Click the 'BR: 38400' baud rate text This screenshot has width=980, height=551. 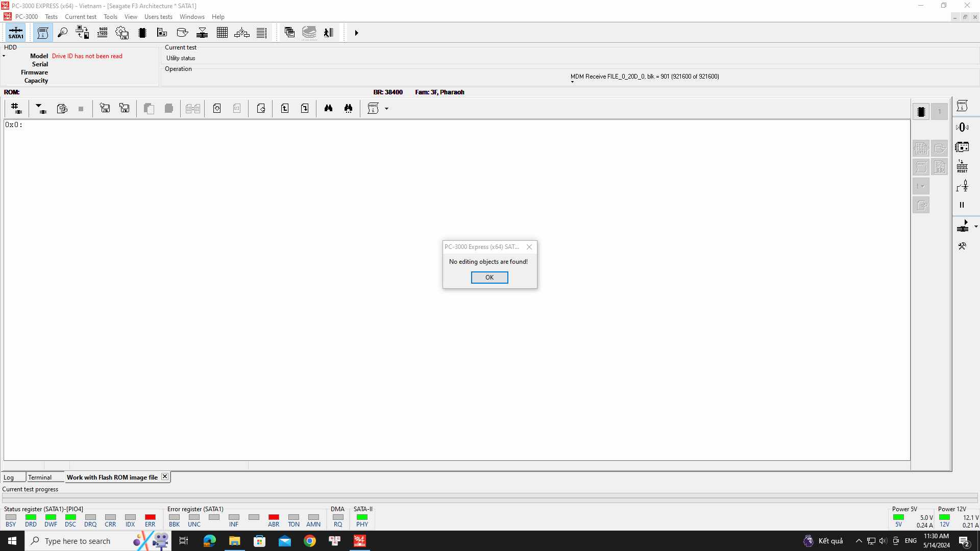(x=388, y=92)
